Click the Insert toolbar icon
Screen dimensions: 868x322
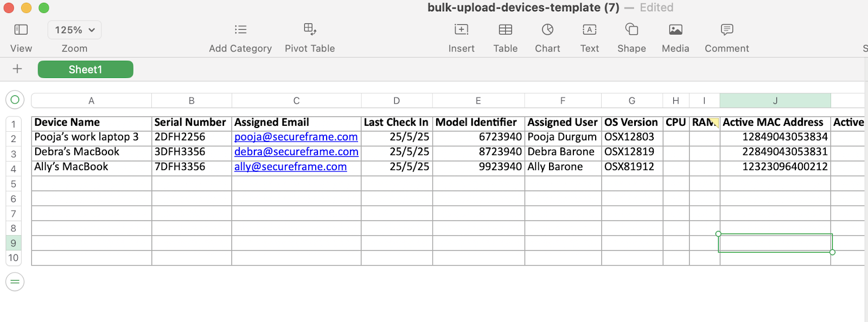461,30
